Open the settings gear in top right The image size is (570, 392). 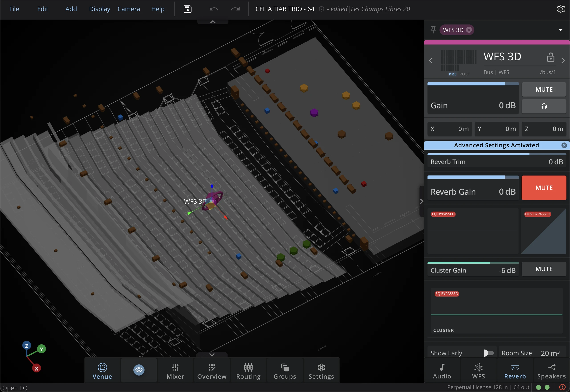pyautogui.click(x=561, y=9)
